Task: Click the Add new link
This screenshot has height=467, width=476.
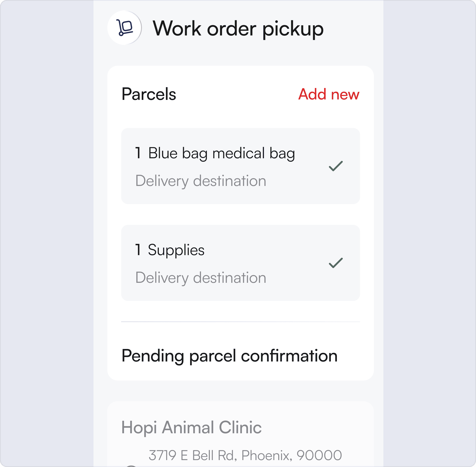Action: pyautogui.click(x=328, y=94)
